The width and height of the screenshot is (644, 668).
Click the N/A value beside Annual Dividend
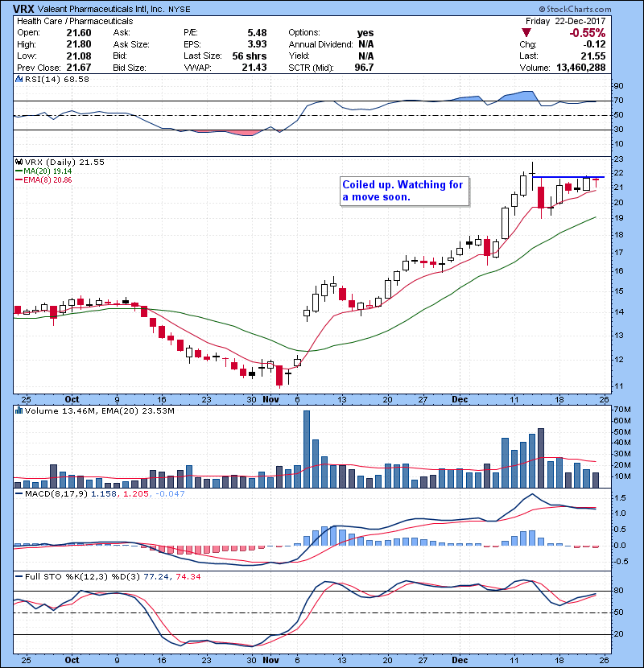click(366, 44)
